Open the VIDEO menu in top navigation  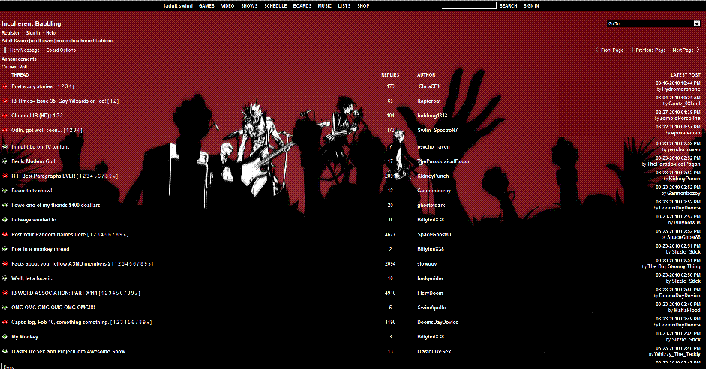click(228, 6)
